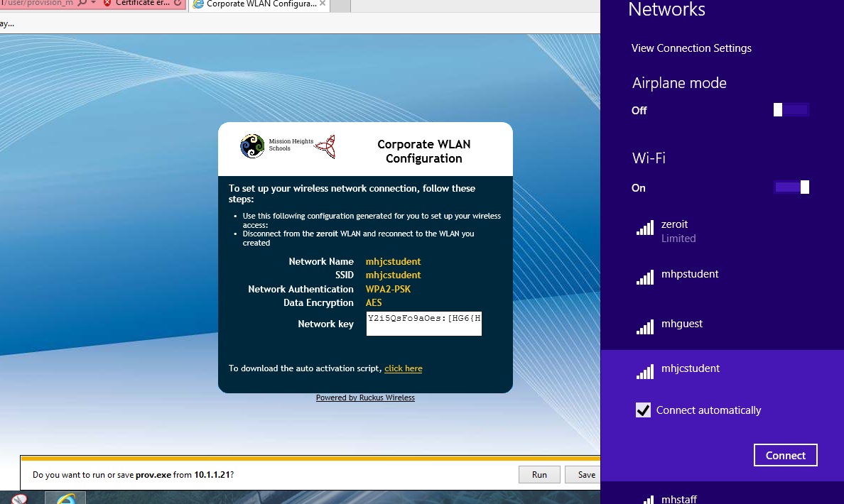Image resolution: width=844 pixels, height=504 pixels.
Task: Toggle Airplane mode switch on
Action: (791, 110)
